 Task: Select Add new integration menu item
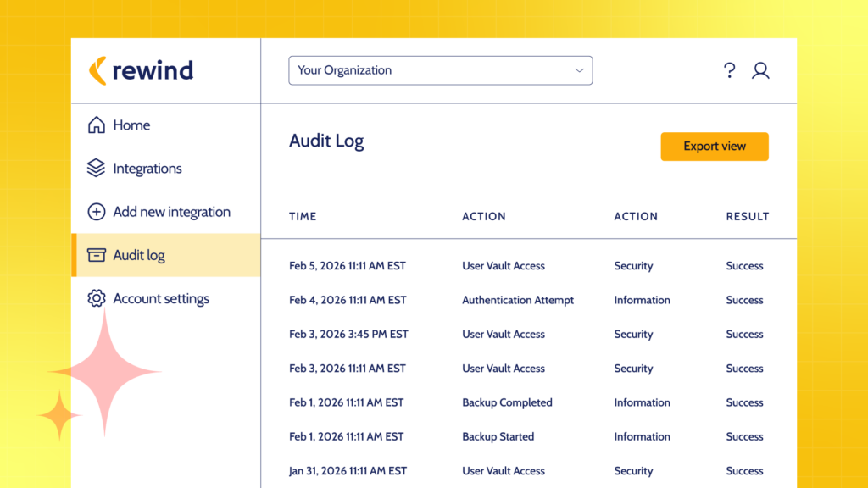[x=171, y=212]
